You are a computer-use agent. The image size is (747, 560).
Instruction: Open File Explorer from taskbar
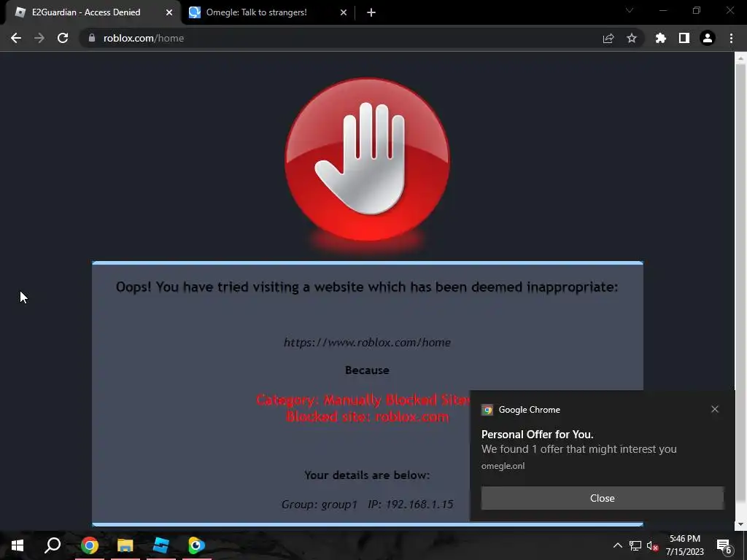point(125,545)
